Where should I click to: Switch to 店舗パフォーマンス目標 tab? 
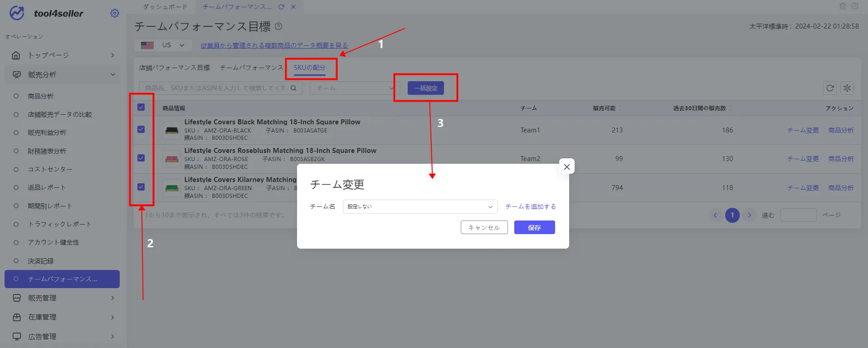click(x=175, y=68)
